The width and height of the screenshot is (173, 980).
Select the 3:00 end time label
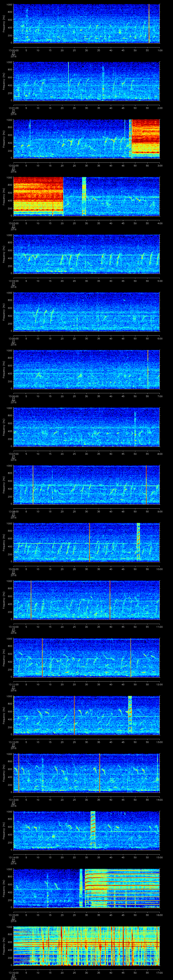[x=160, y=166]
